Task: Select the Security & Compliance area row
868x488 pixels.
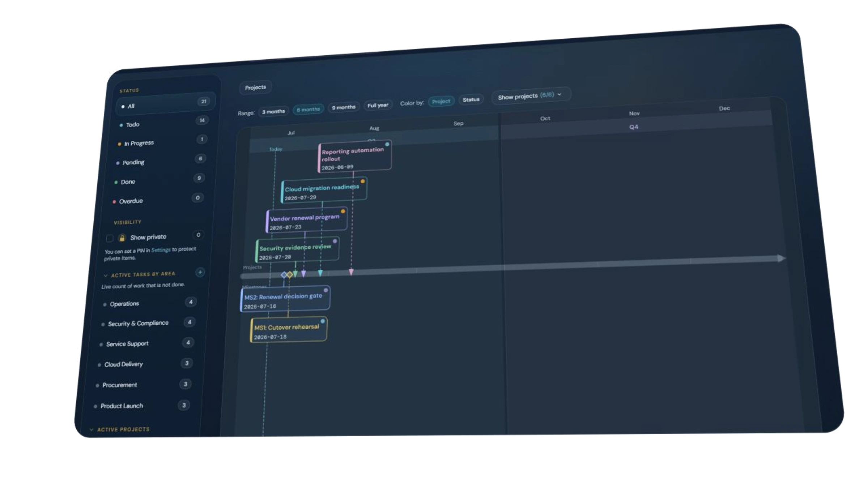Action: pyautogui.click(x=148, y=323)
